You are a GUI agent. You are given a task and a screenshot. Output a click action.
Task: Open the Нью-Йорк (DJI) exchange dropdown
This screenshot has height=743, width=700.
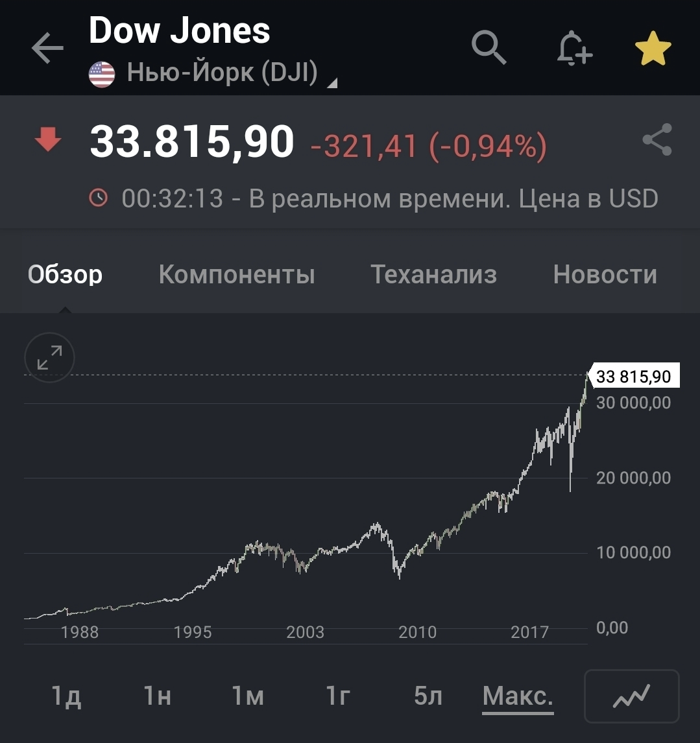[x=232, y=73]
